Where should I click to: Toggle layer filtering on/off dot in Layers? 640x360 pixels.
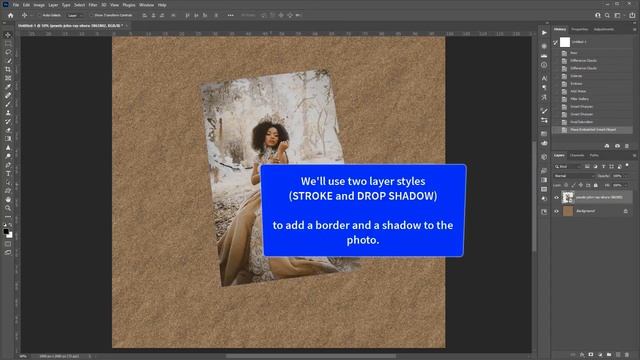click(x=627, y=165)
